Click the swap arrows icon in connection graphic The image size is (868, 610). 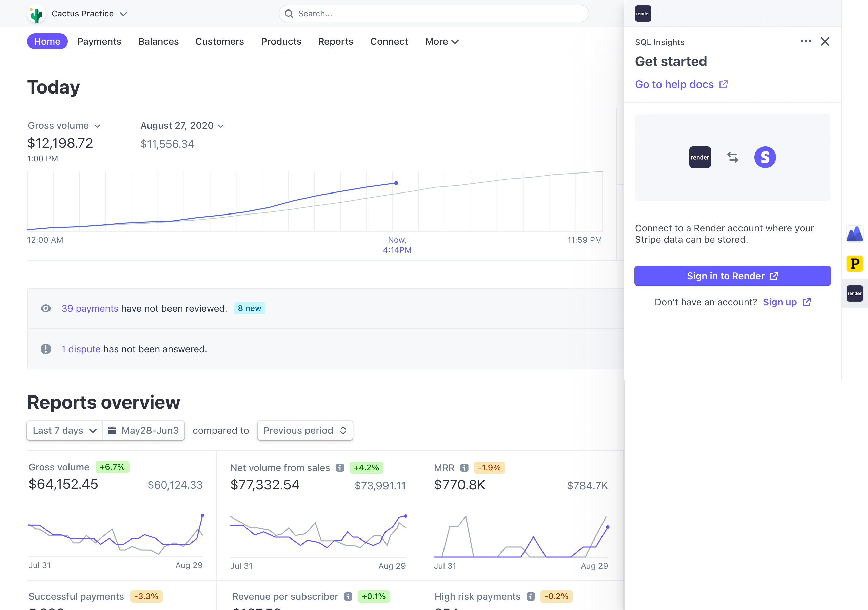click(x=733, y=157)
